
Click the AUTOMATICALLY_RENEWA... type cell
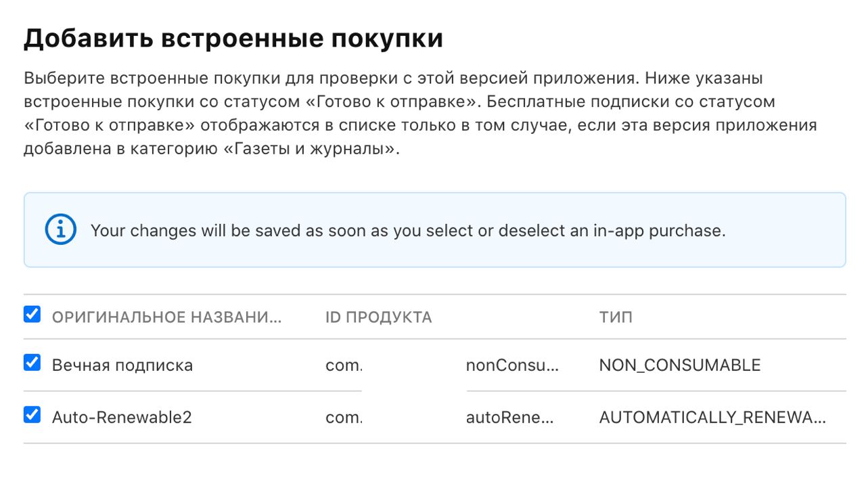[x=712, y=417]
